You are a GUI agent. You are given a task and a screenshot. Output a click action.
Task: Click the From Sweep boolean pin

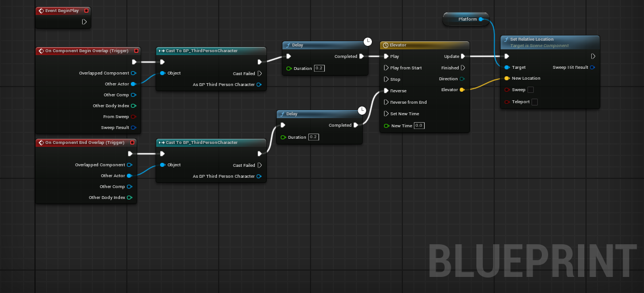pos(133,116)
